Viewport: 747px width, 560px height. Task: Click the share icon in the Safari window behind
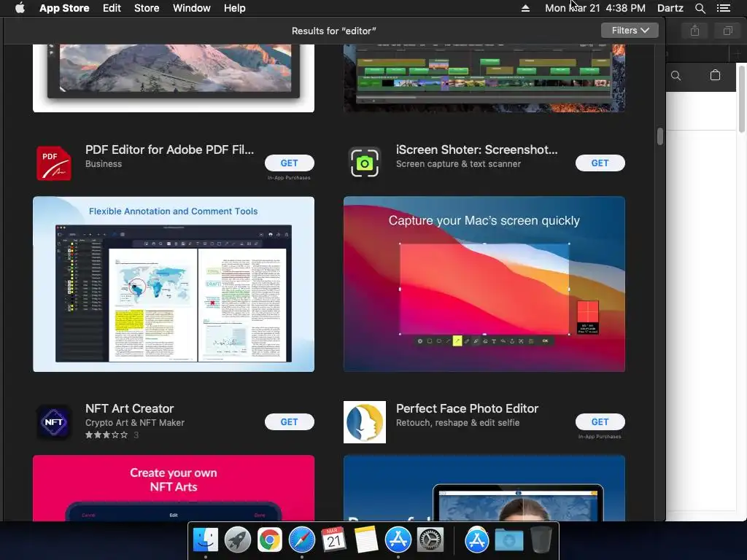pyautogui.click(x=694, y=31)
